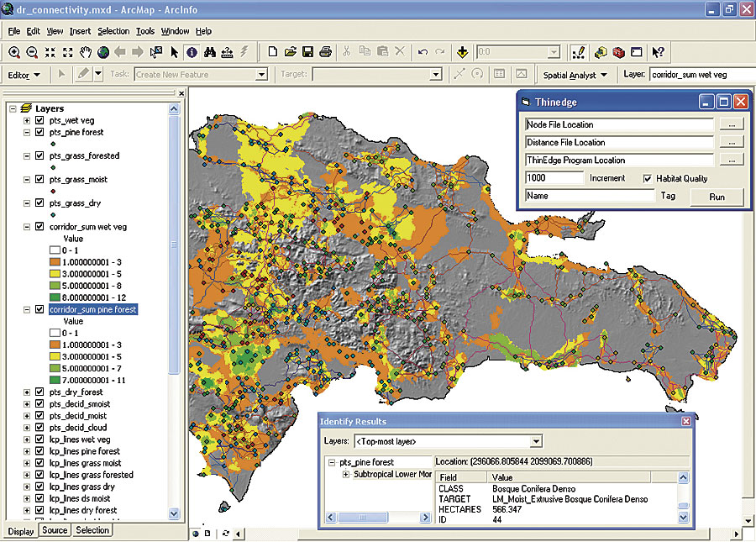Open ArcToolbox with red toolbox icon

pos(618,52)
